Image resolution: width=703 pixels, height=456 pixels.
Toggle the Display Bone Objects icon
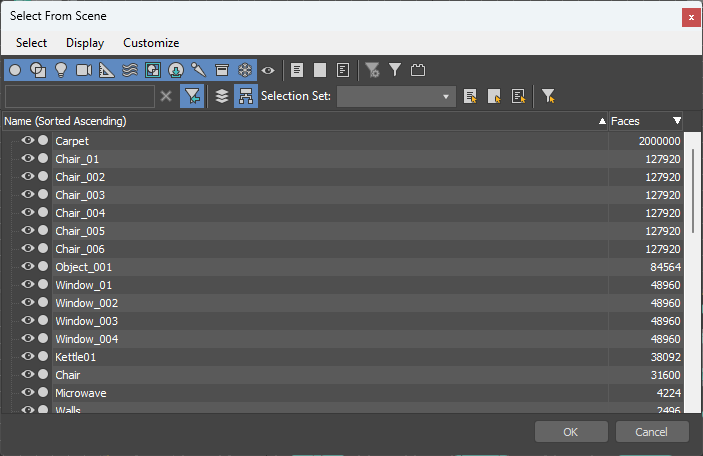(x=199, y=70)
